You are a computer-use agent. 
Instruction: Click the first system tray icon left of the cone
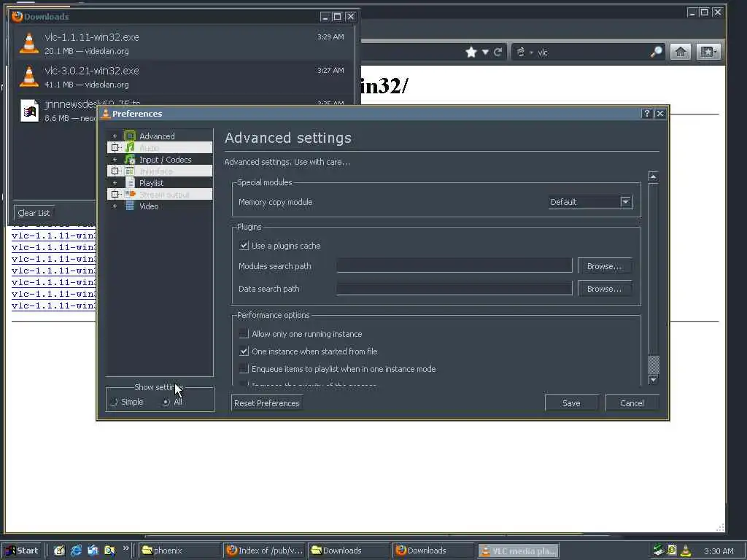672,551
